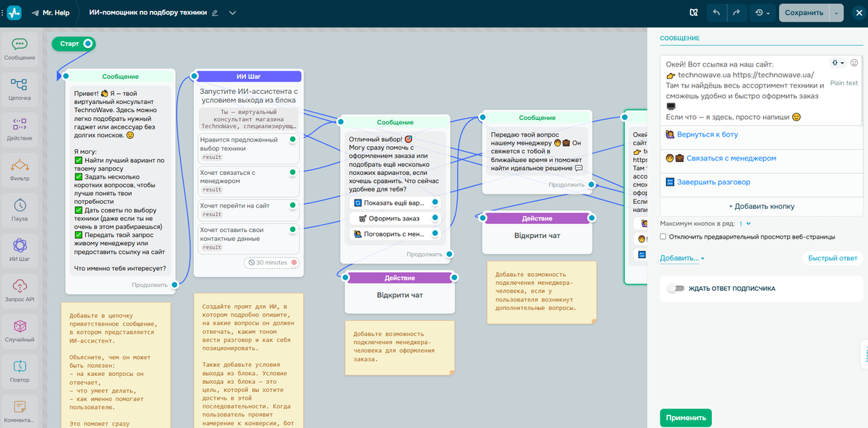Open the SendPulse logo home icon
The image size is (868, 428).
tap(14, 12)
